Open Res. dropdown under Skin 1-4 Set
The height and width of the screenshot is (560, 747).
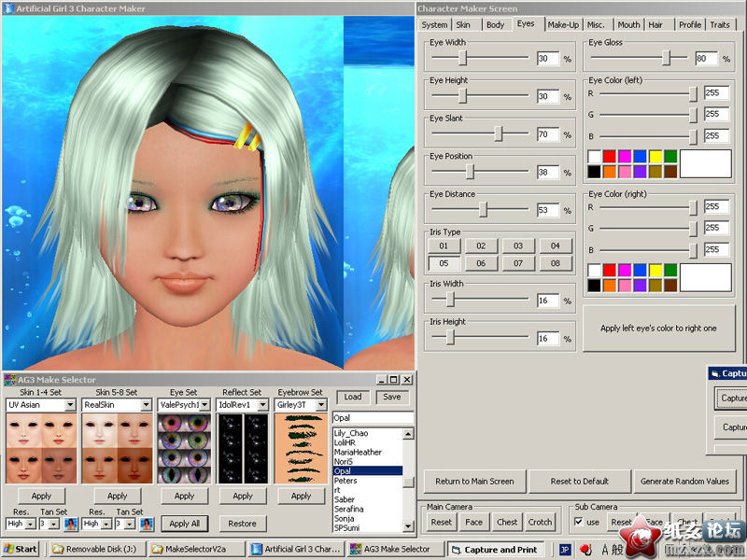31,524
